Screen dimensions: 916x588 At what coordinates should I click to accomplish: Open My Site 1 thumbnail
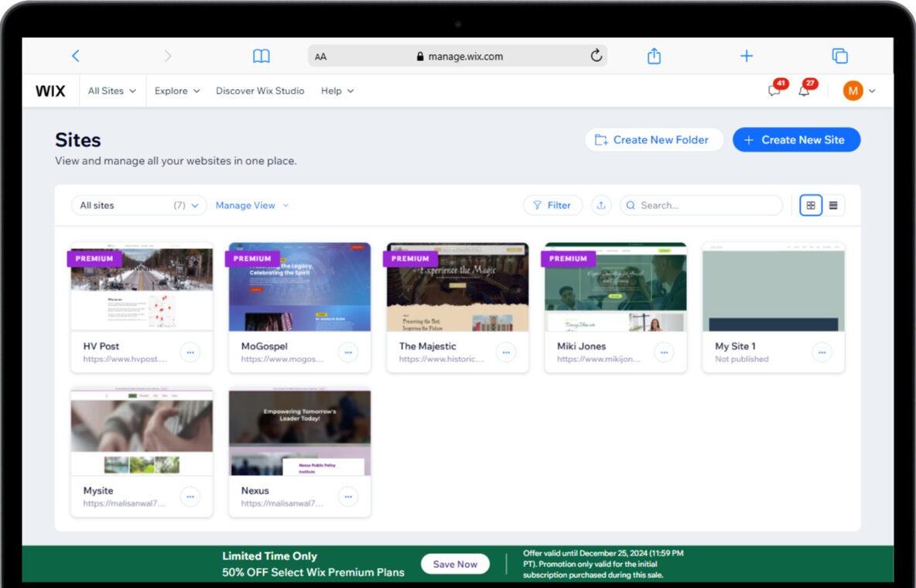point(774,287)
